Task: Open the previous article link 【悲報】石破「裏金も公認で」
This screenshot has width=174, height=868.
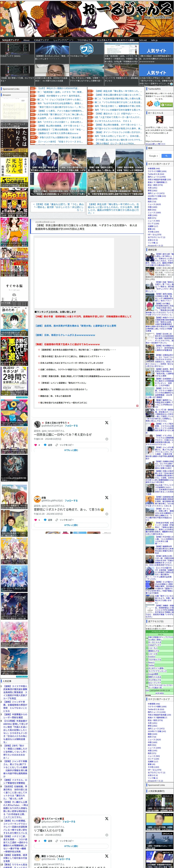Action: pyautogui.click(x=58, y=207)
